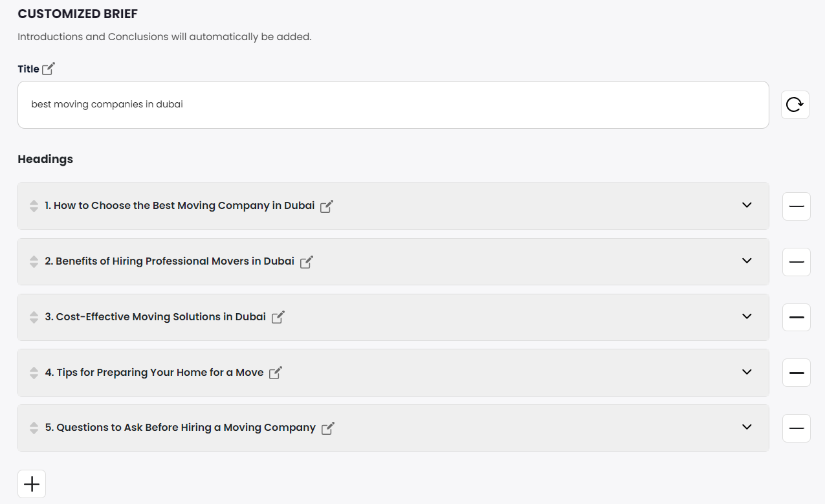The width and height of the screenshot is (825, 504).
Task: Edit the 'Tips for Preparing Your Home' heading
Action: pos(276,373)
